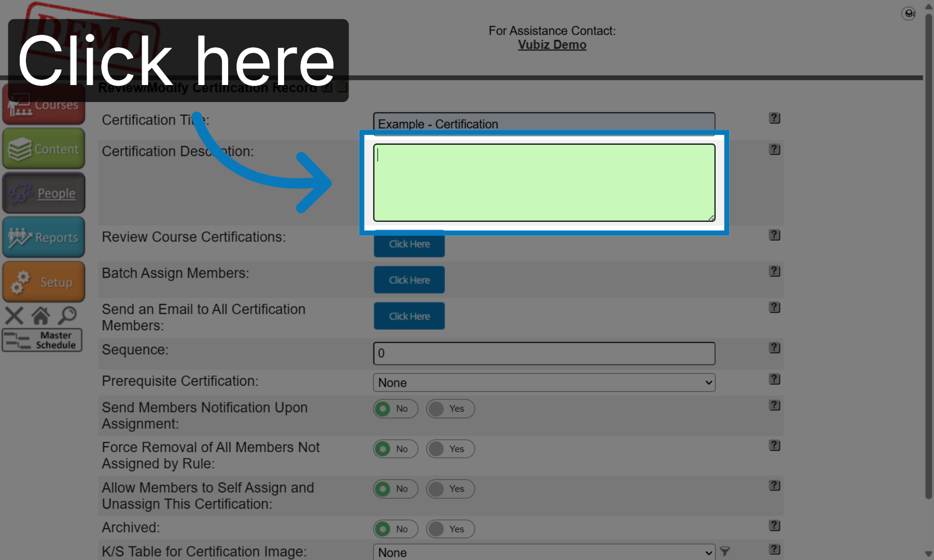Click help icon for Batch Assign Members
The width and height of the screenshot is (934, 560).
click(x=774, y=271)
